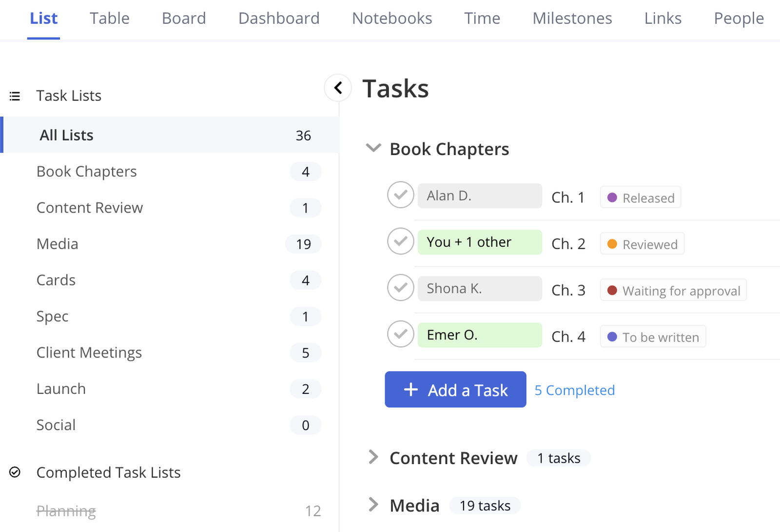This screenshot has width=780, height=532.
Task: Open the 5 Completed link
Action: click(x=574, y=390)
